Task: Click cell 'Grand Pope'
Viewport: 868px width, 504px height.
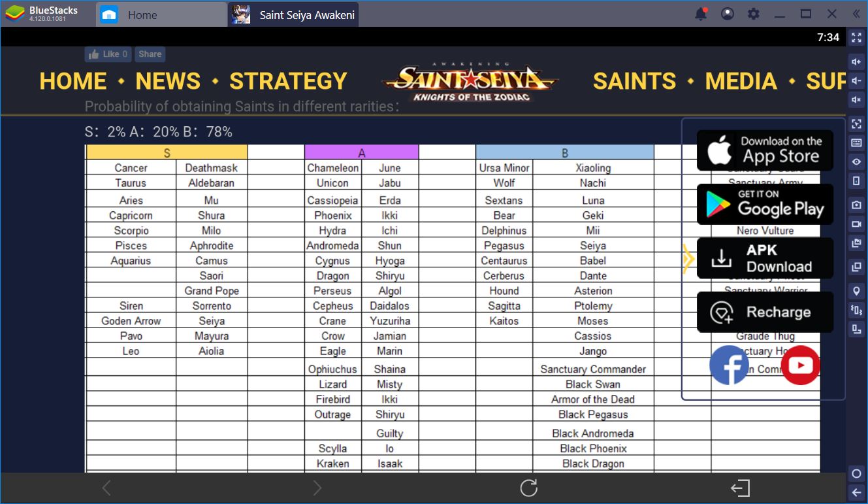Action: pos(212,291)
